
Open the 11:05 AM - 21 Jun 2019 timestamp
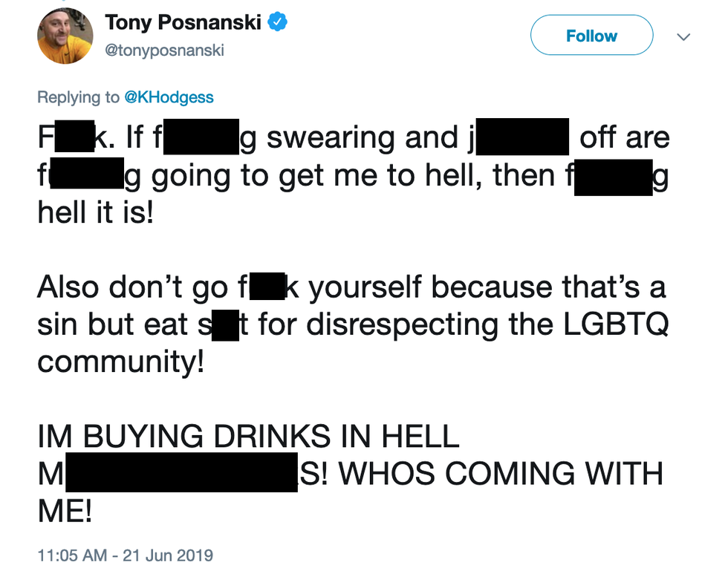tap(125, 555)
